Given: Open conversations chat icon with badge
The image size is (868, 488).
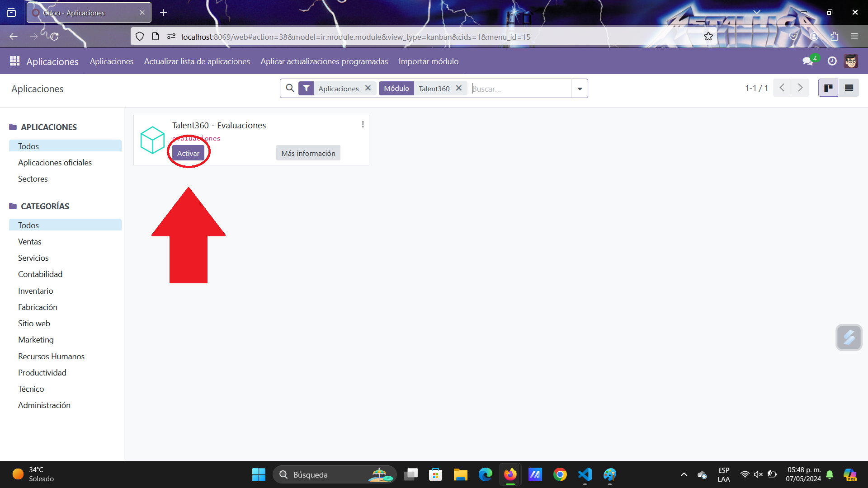Looking at the screenshot, I should pos(809,61).
